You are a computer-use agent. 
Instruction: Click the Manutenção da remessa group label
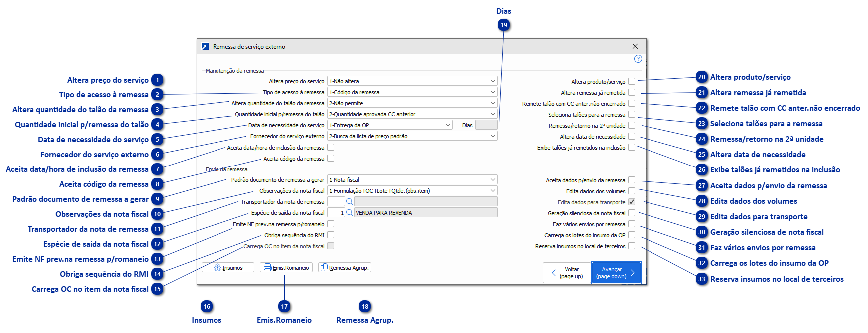point(234,71)
